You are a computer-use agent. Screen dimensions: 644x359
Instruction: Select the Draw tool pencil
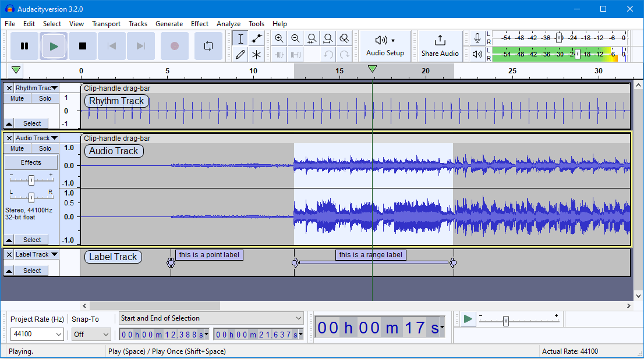pos(240,54)
